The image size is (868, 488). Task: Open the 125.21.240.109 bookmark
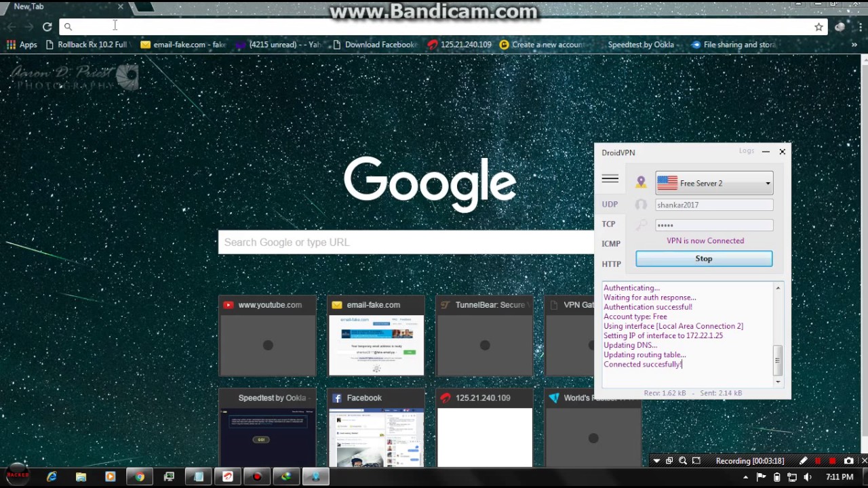(460, 45)
